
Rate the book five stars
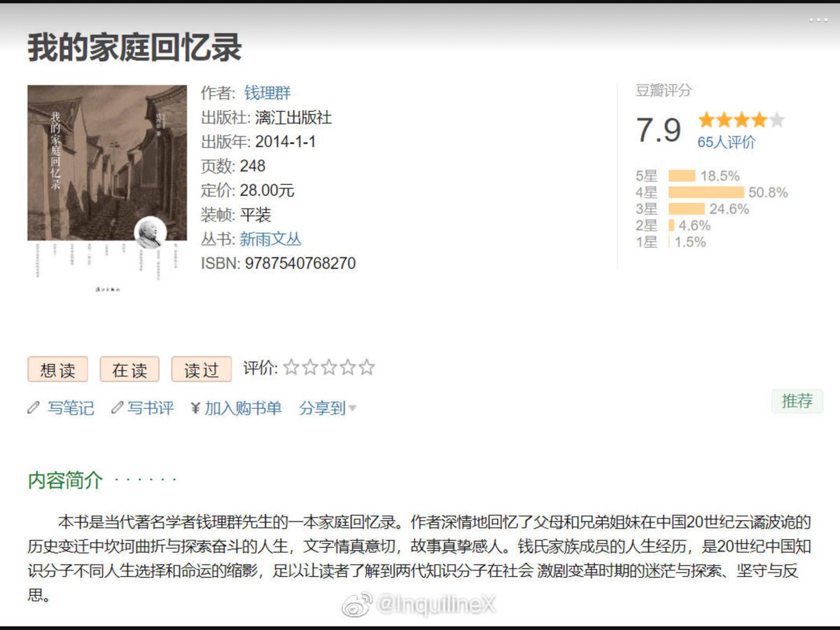pos(367,367)
